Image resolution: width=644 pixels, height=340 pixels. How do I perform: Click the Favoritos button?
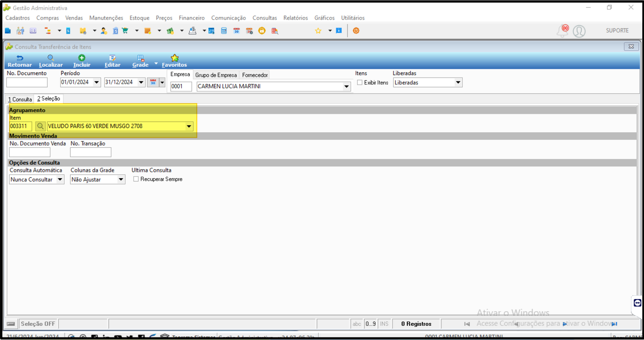point(175,61)
